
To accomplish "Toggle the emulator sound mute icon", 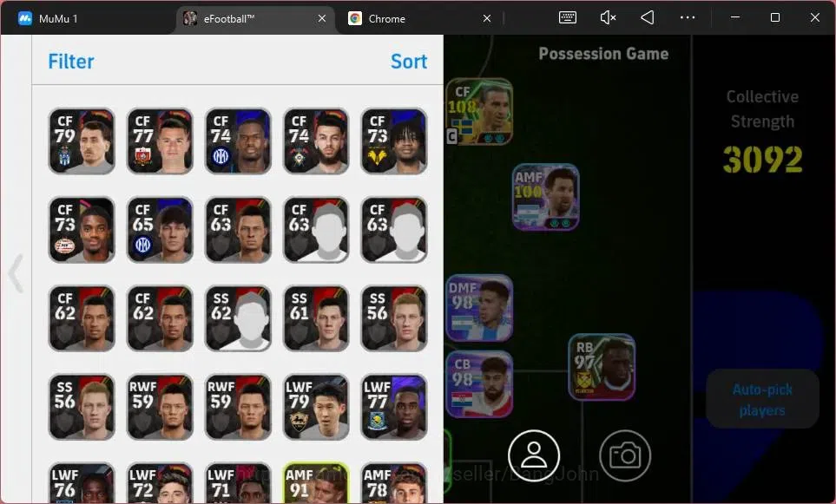I will point(608,17).
